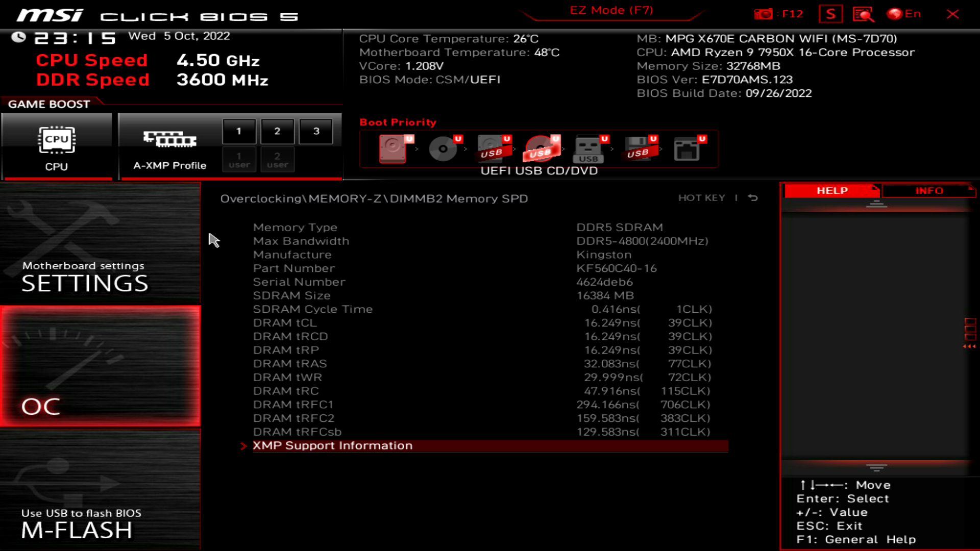980x551 pixels.
Task: Select the network boot device icon
Action: coord(687,148)
